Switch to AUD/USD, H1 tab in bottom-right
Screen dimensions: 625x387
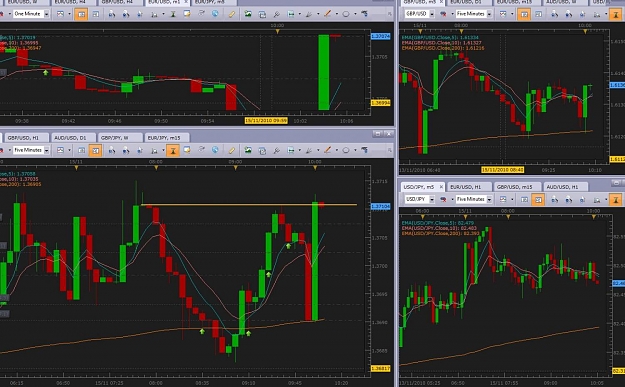(565, 187)
